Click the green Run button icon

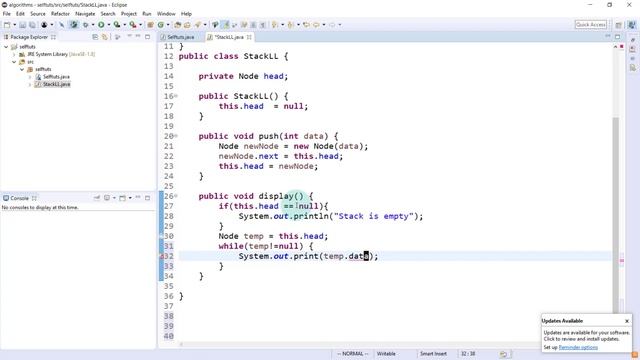coord(101,25)
